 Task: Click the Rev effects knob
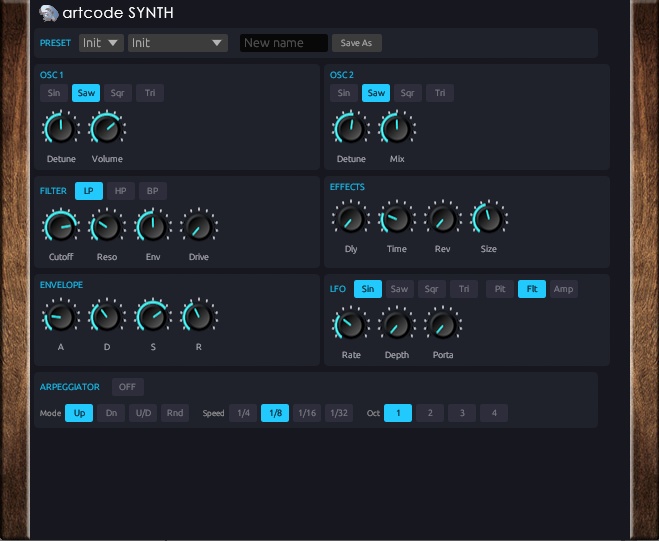pyautogui.click(x=443, y=219)
